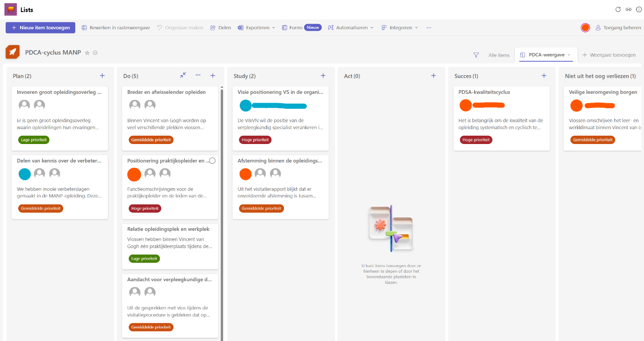Add an item to the Plan column with plus

(x=102, y=76)
